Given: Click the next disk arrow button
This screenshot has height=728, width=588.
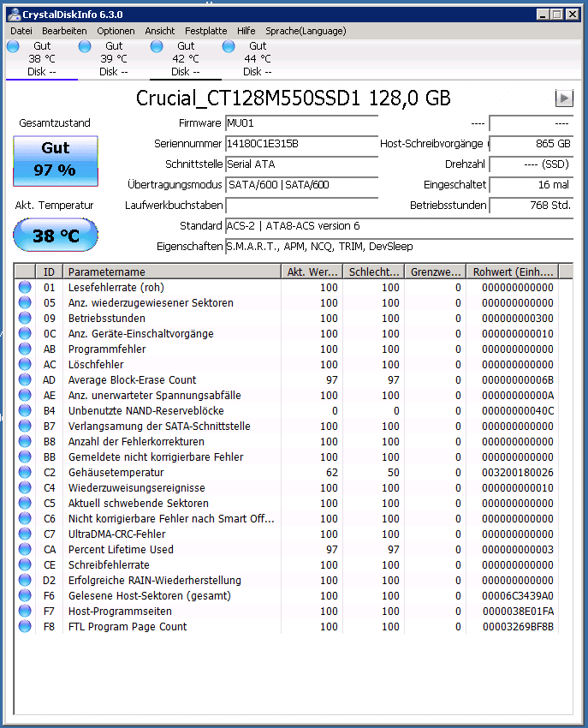Looking at the screenshot, I should pos(564,98).
